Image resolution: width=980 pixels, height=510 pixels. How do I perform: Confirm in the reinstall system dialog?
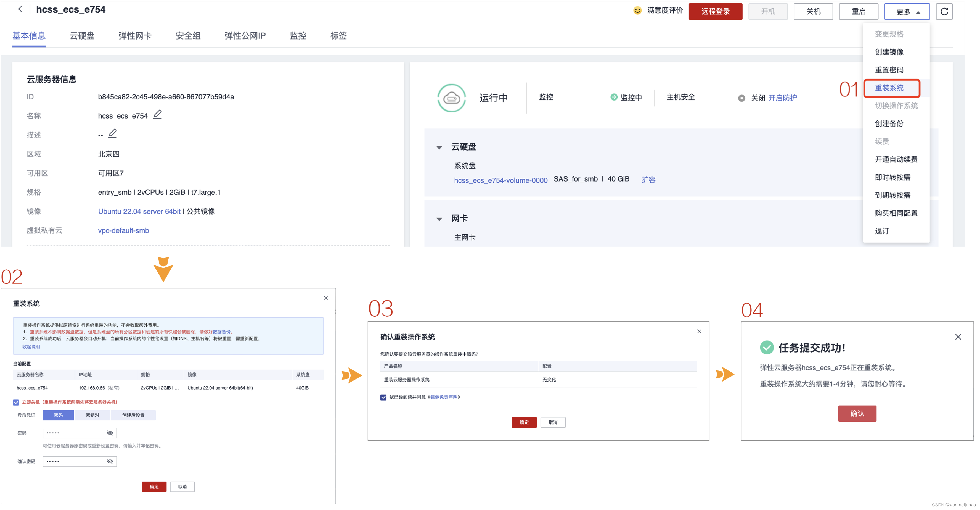tap(154, 487)
